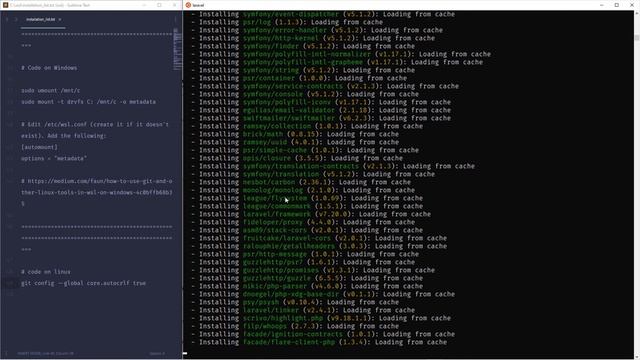Maximize the Sublime Text window
Image resolution: width=640 pixels, height=360 pixels.
click(x=159, y=5)
